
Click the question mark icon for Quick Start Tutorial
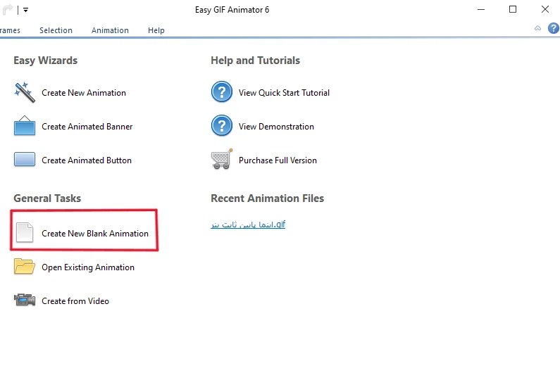[x=221, y=92]
